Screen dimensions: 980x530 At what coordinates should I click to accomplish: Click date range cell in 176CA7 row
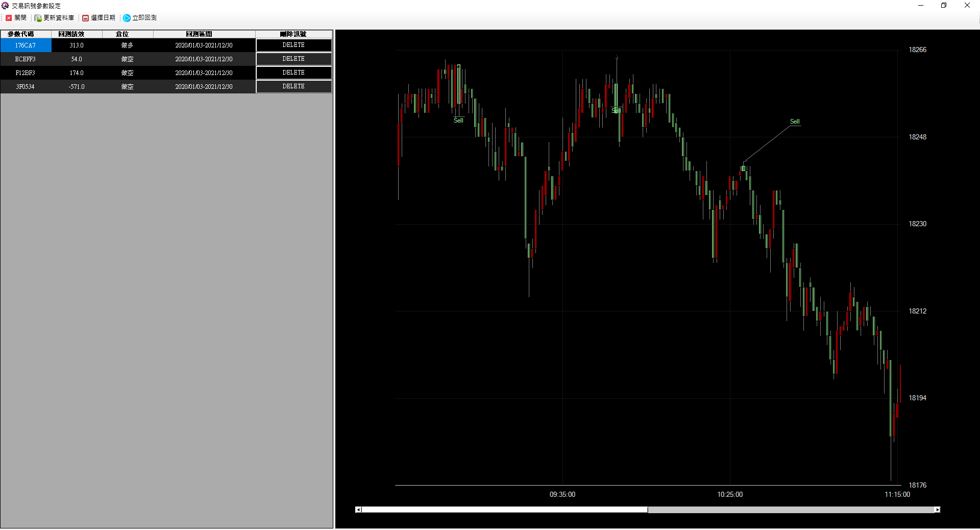(204, 45)
